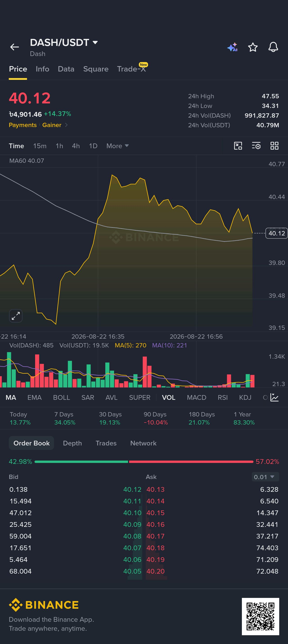Image resolution: width=288 pixels, height=644 pixels.
Task: Switch to the Info tab
Action: pyautogui.click(x=43, y=69)
